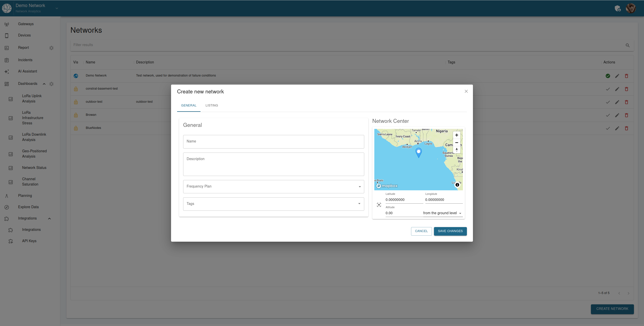Reset map bearing with compass button
This screenshot has height=326, width=644.
pos(457,150)
